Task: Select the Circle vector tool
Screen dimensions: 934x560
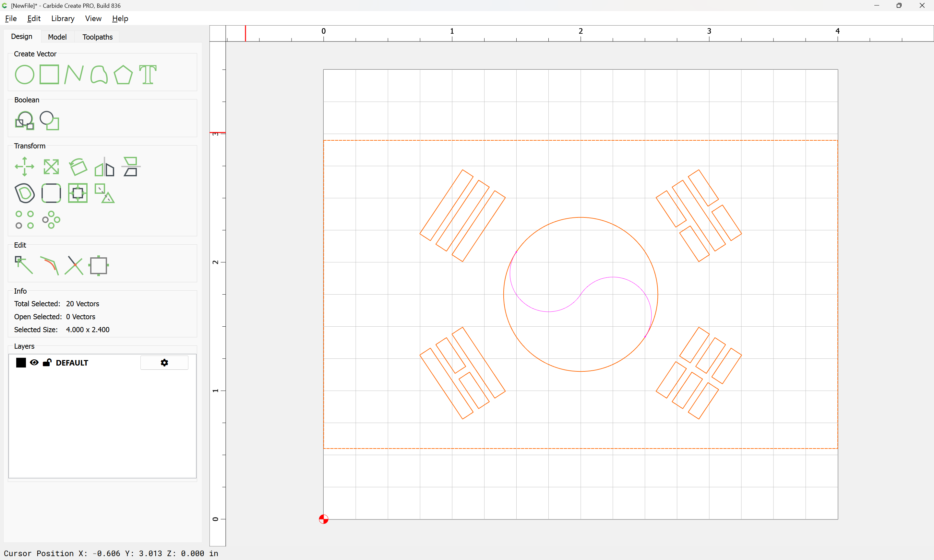Action: tap(25, 74)
